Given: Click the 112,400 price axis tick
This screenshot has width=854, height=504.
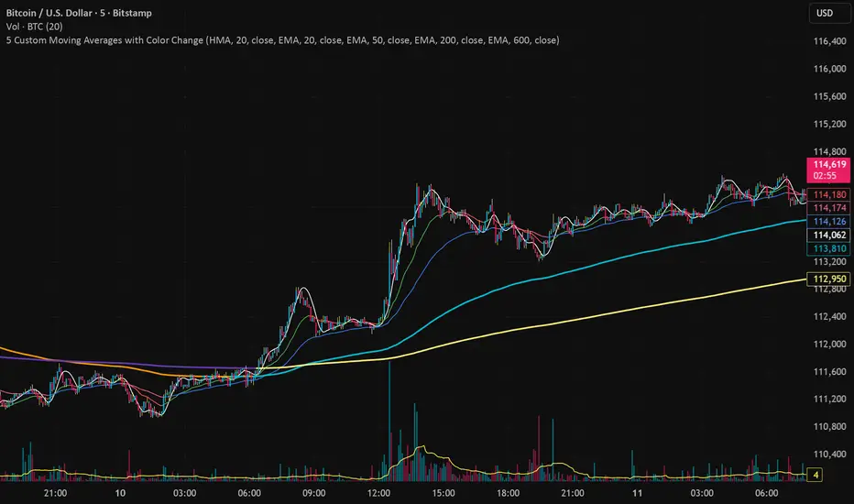Looking at the screenshot, I should click(x=829, y=316).
